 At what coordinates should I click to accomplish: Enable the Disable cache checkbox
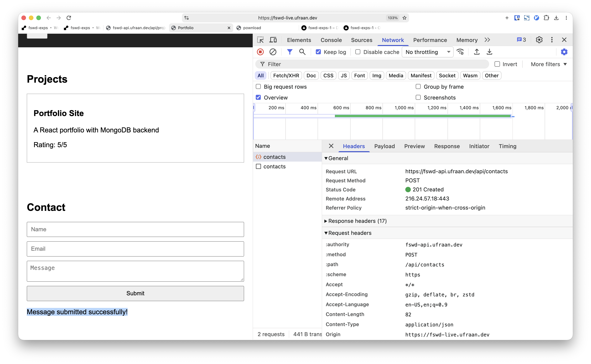point(358,52)
